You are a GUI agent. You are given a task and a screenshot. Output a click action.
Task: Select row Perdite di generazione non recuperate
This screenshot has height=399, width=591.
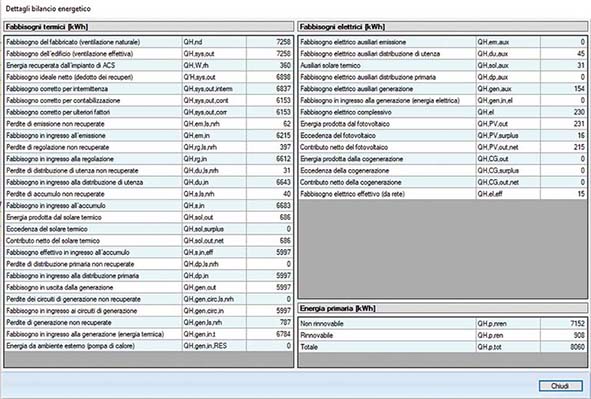[149, 322]
